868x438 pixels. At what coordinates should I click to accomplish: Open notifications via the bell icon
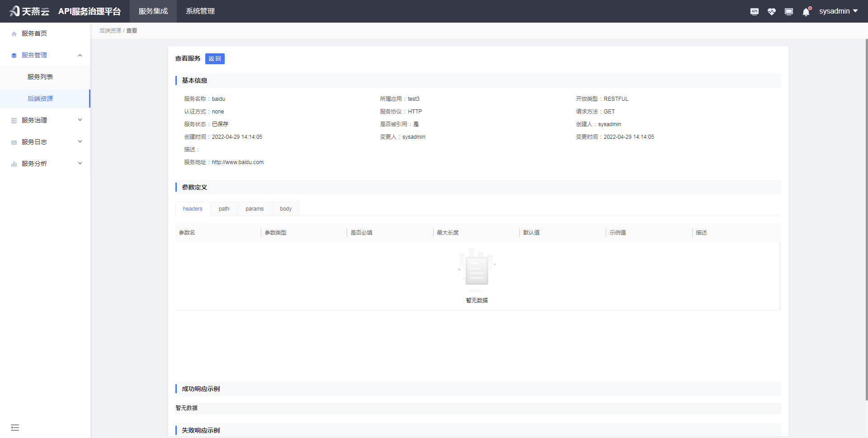pos(806,11)
